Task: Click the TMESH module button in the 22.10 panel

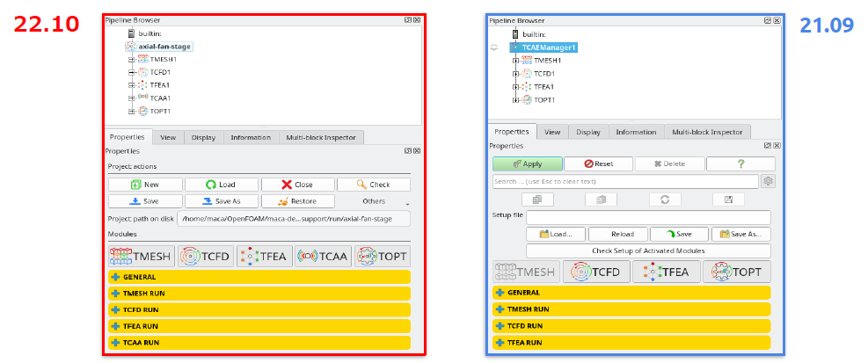Action: click(142, 256)
